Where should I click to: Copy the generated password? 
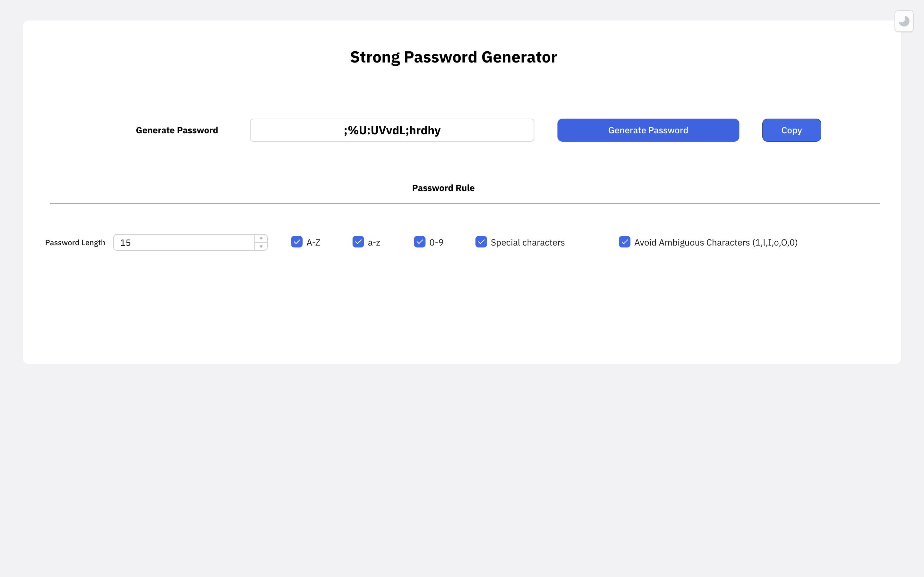(791, 130)
